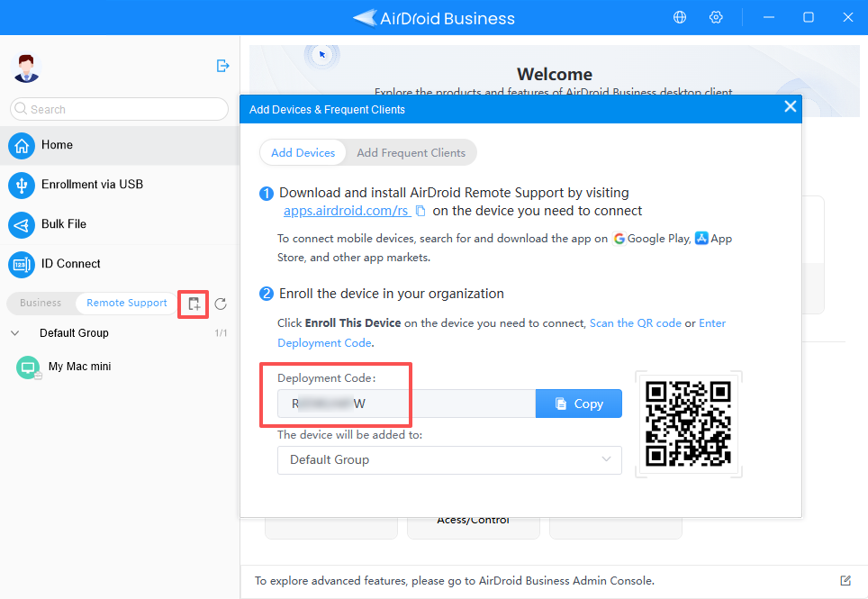Open the Bulk File section
Image resolution: width=868 pixels, height=599 pixels.
click(120, 225)
